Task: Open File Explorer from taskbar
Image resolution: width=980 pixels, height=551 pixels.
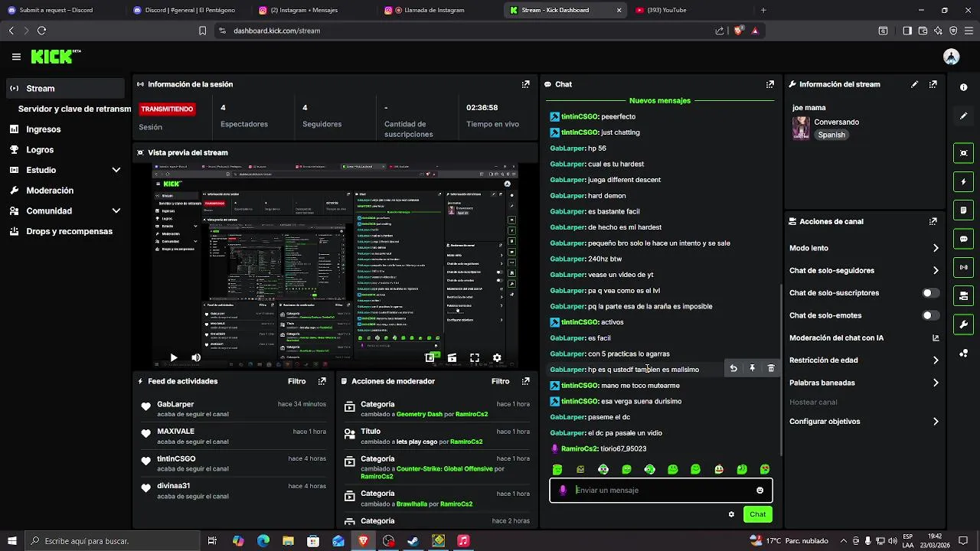Action: (x=288, y=541)
